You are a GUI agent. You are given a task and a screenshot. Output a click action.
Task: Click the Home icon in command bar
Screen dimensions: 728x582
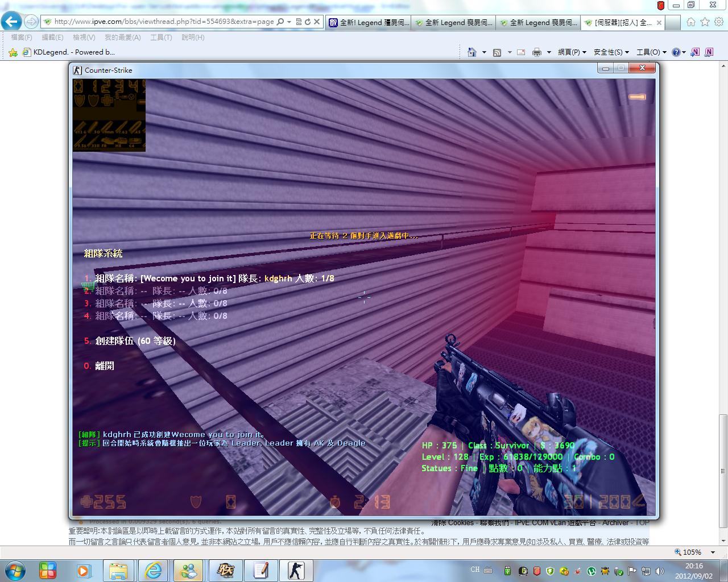[x=471, y=52]
